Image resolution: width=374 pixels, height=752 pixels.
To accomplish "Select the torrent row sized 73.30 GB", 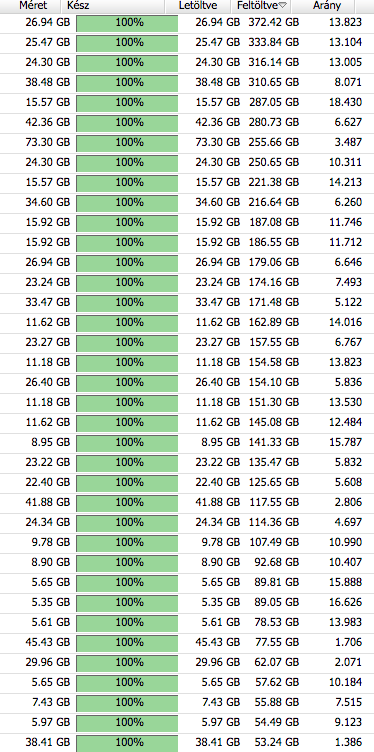I will [x=187, y=142].
